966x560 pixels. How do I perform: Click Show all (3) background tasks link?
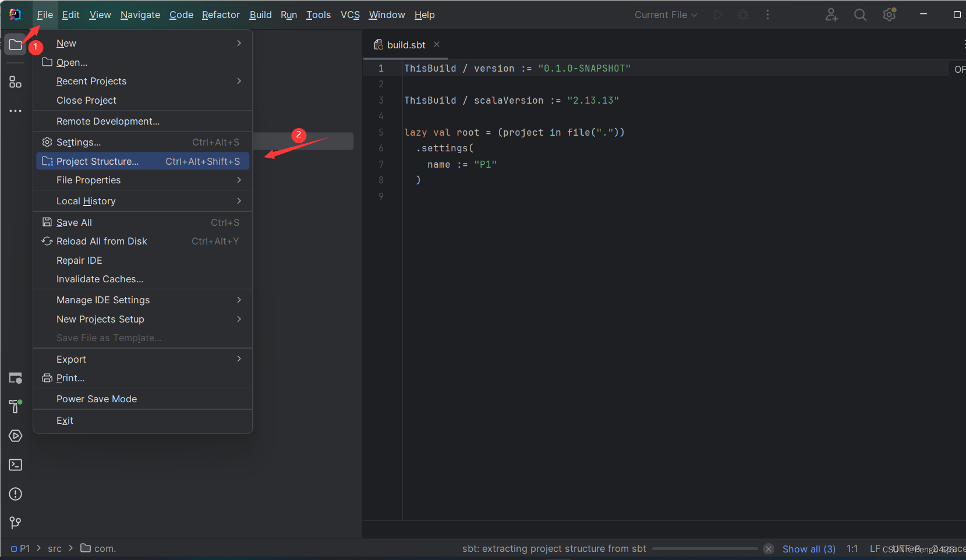pos(809,548)
